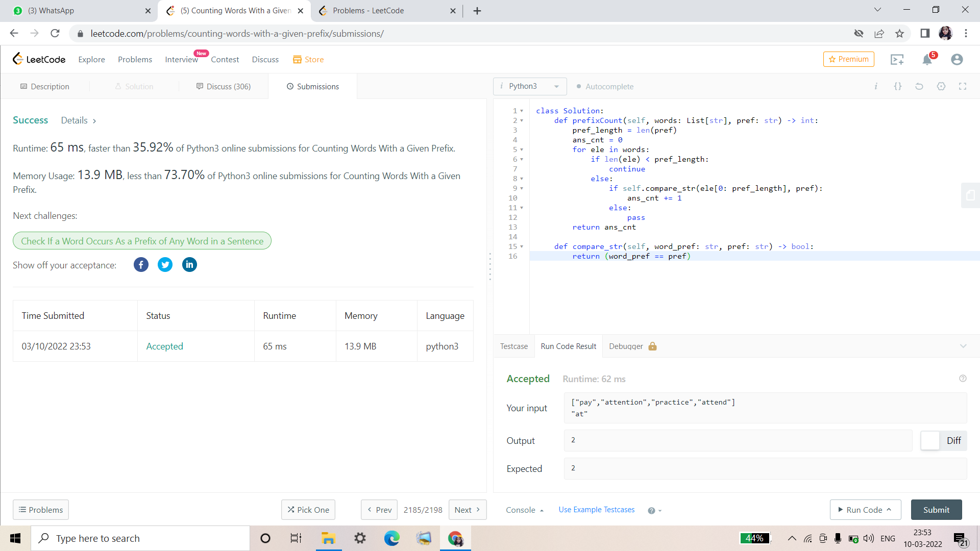Click the Premium button
Viewport: 980px width, 551px height.
pos(849,59)
